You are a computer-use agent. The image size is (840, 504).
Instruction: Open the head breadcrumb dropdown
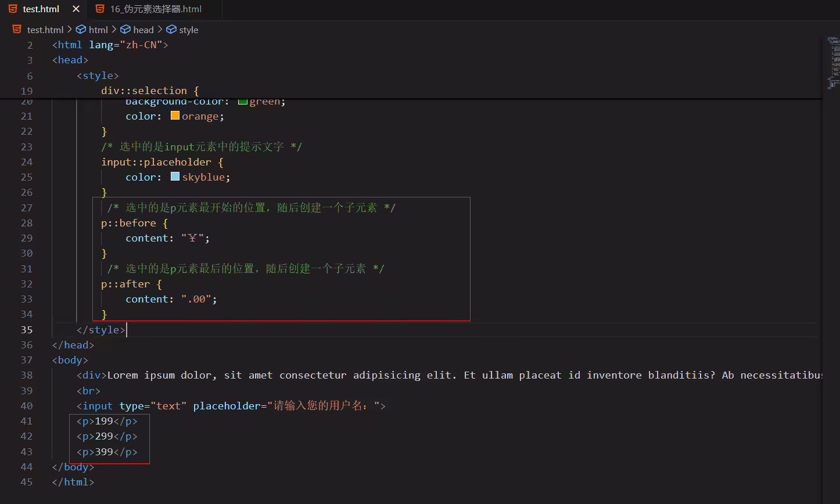(143, 30)
